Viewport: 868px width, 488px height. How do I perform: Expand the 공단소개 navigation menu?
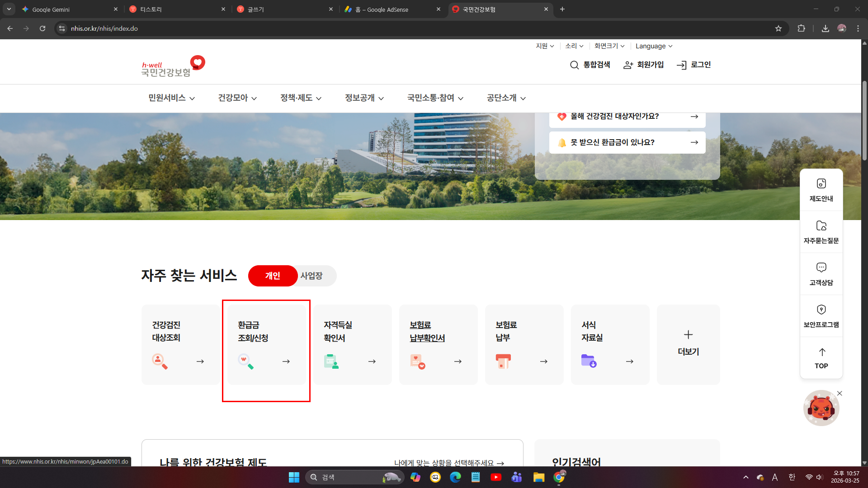point(505,98)
